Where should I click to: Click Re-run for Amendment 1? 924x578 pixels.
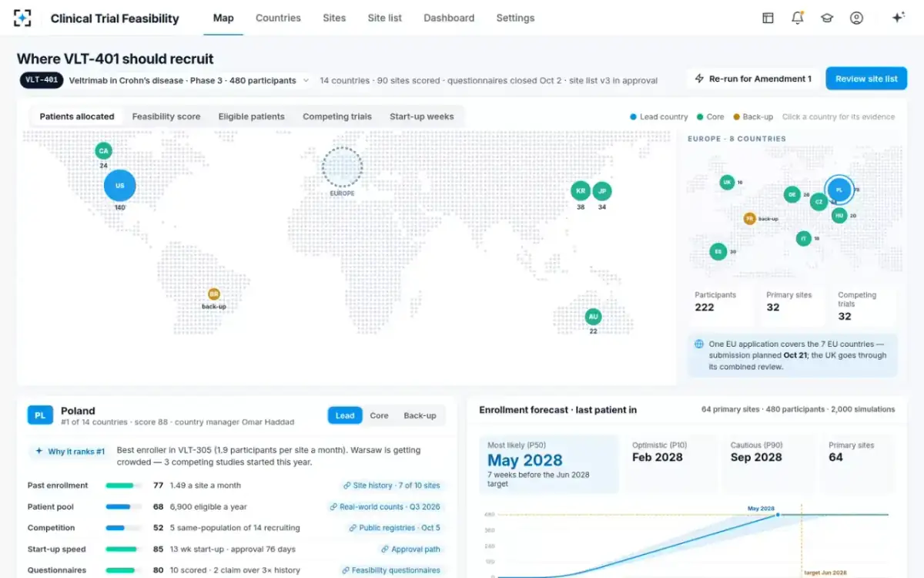coord(753,79)
